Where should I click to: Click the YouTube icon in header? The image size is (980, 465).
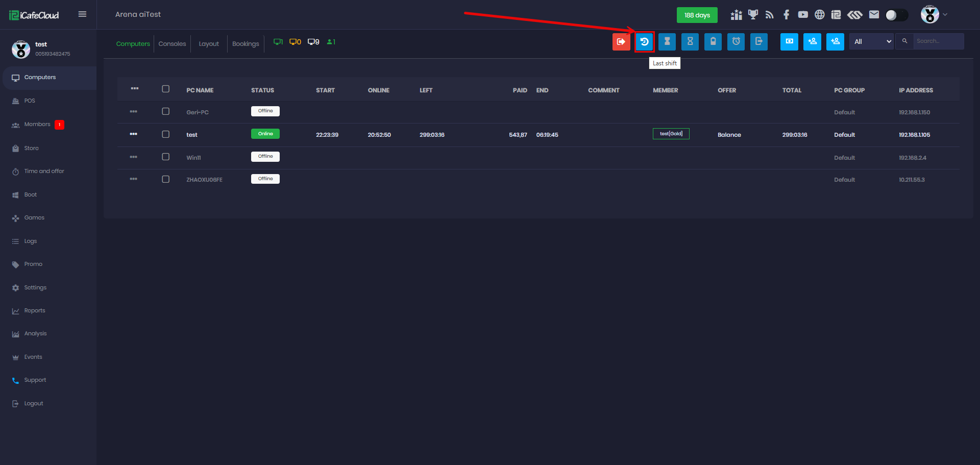803,15
